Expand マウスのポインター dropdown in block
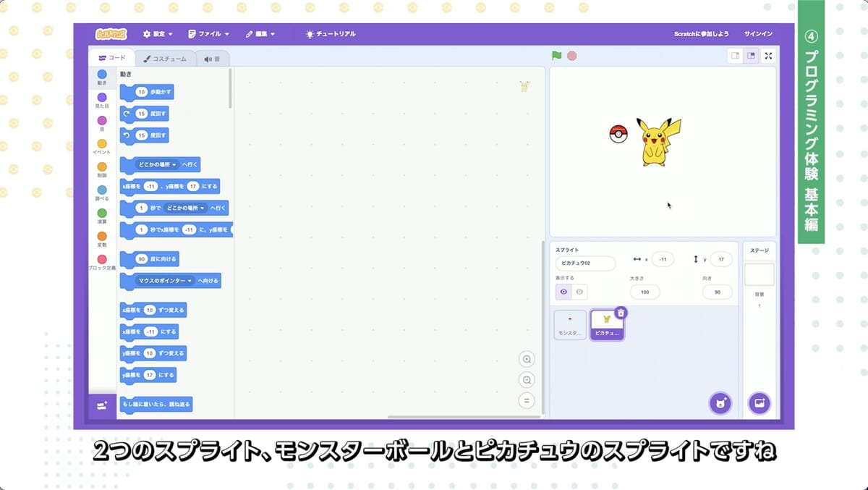 pos(190,280)
